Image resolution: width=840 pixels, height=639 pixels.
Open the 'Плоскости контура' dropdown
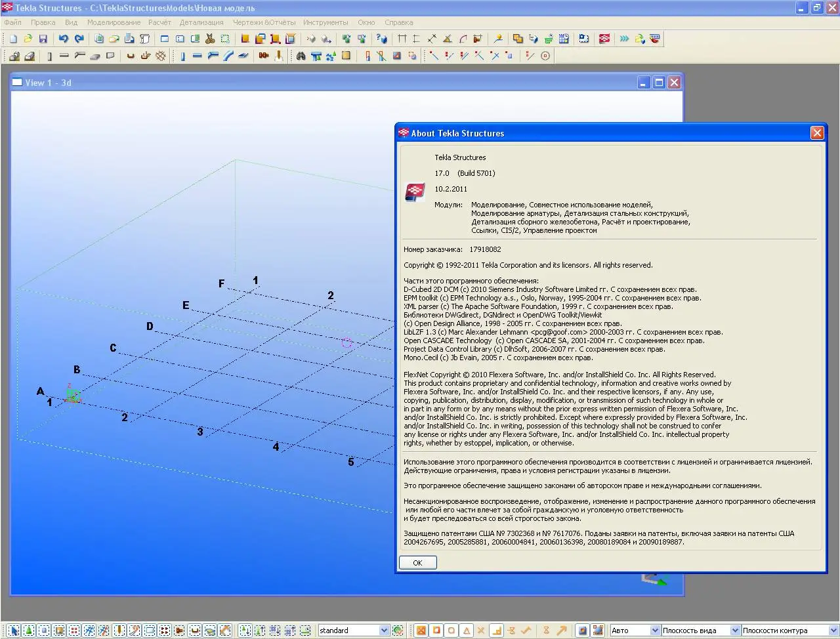[833, 630]
